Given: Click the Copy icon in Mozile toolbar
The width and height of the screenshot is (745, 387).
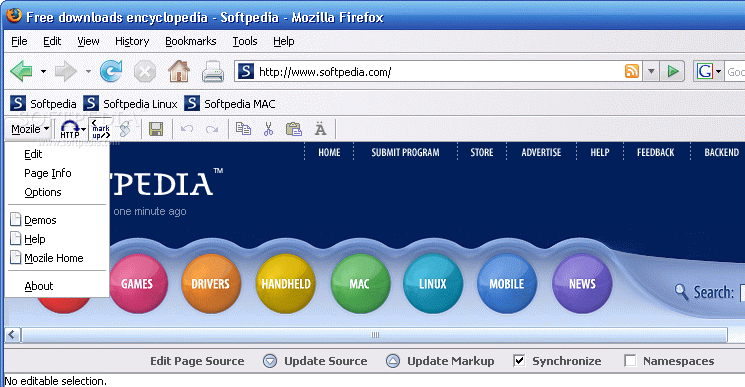Looking at the screenshot, I should pos(243,129).
